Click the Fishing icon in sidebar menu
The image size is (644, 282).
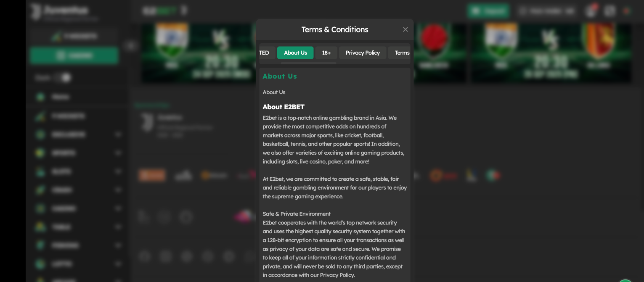click(x=40, y=245)
